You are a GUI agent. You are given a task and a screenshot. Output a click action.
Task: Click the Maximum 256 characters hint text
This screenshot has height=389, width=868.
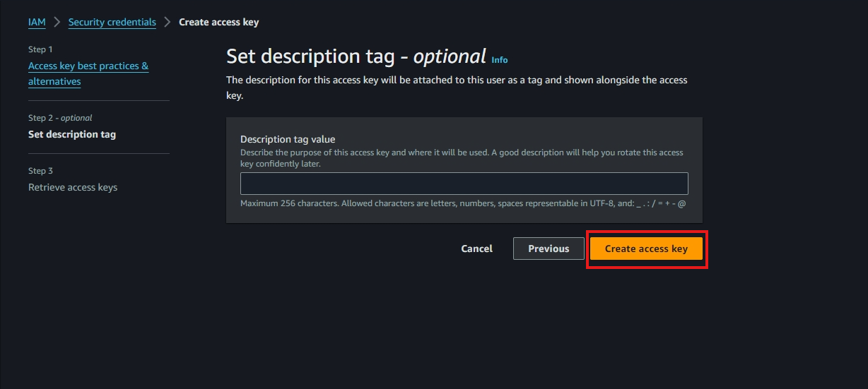pos(463,203)
